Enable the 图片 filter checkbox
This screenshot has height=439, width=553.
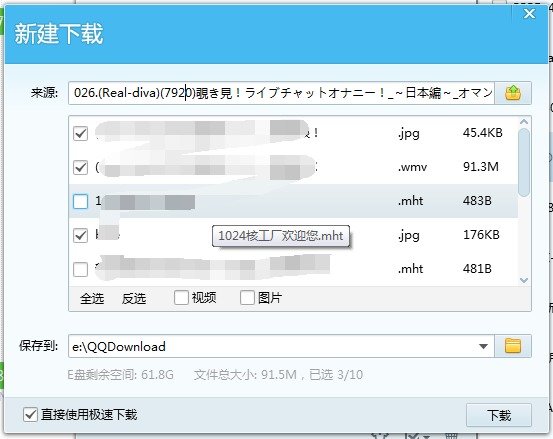click(x=247, y=298)
